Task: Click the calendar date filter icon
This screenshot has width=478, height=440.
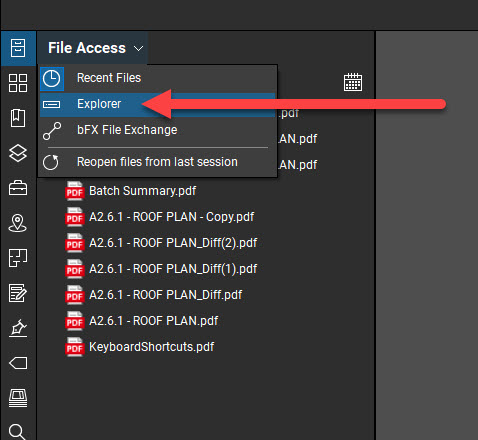Action: point(353,82)
